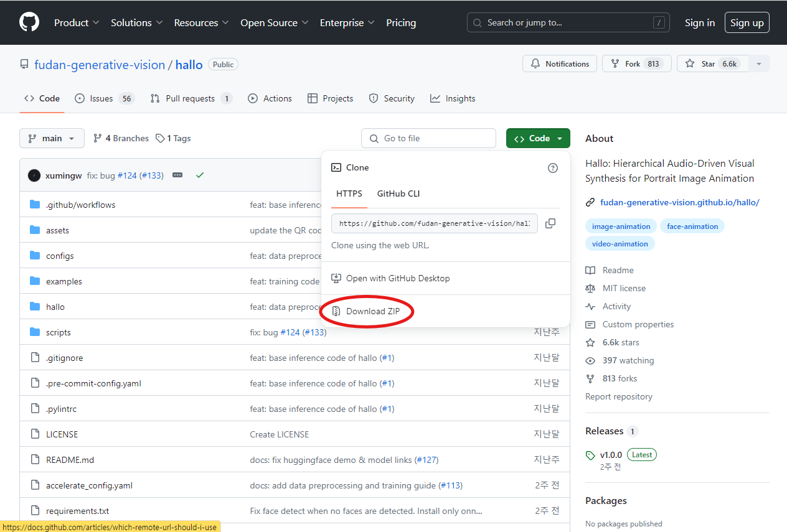Toggle the green Code dropdown button
The width and height of the screenshot is (787, 532).
[538, 138]
